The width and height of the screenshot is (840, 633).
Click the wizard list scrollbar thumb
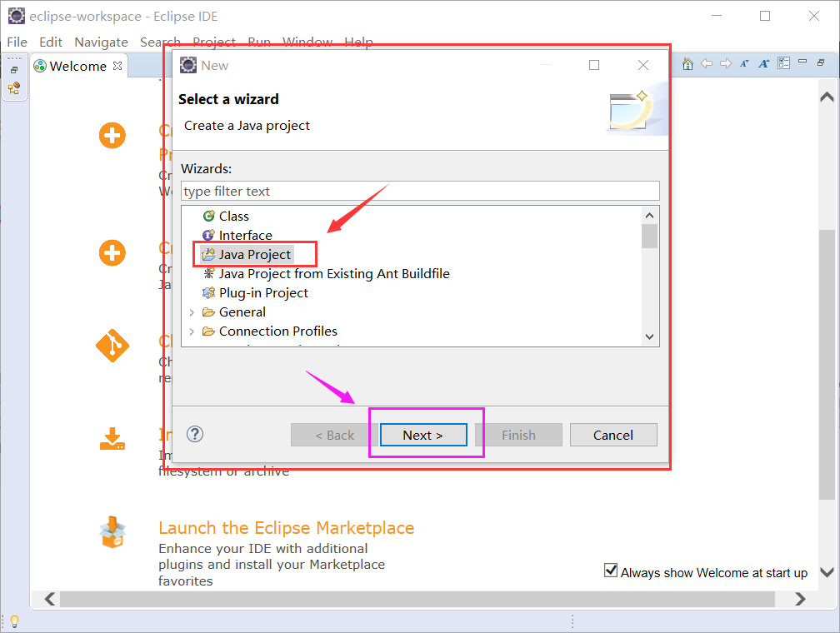coord(649,237)
